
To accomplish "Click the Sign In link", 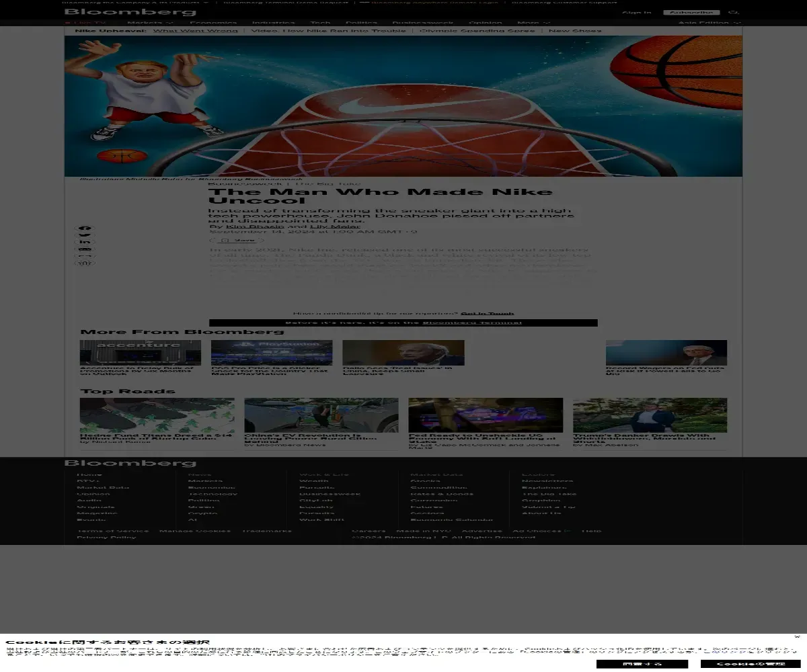I will [x=636, y=13].
